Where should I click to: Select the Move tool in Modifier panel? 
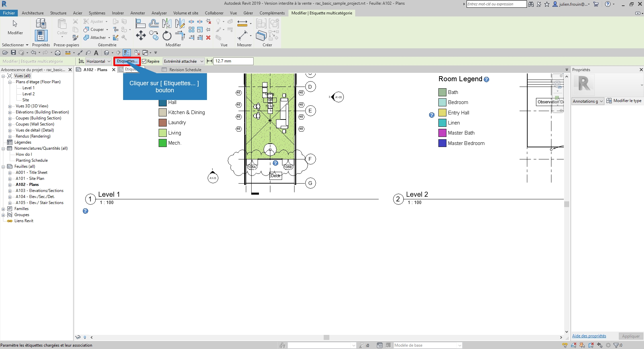(x=141, y=35)
